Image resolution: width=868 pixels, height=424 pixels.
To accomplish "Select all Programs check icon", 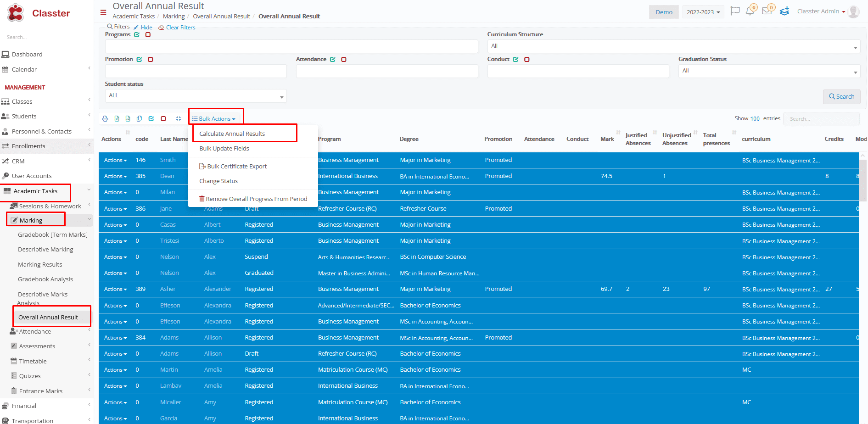I will coord(137,34).
